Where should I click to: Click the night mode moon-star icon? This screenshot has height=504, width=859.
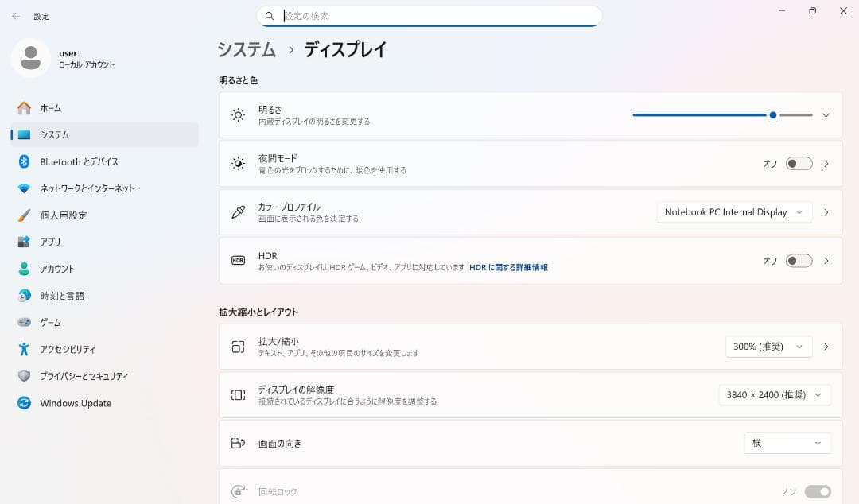point(237,163)
